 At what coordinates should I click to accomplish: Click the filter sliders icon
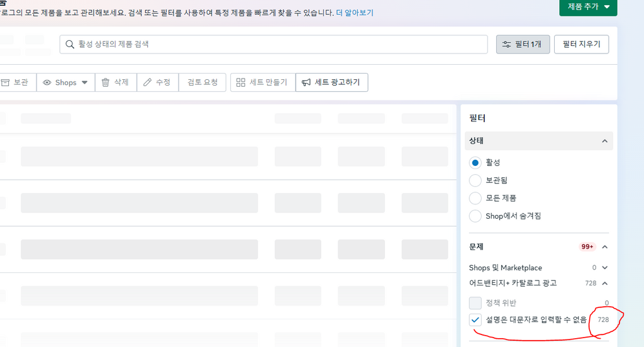pyautogui.click(x=507, y=45)
